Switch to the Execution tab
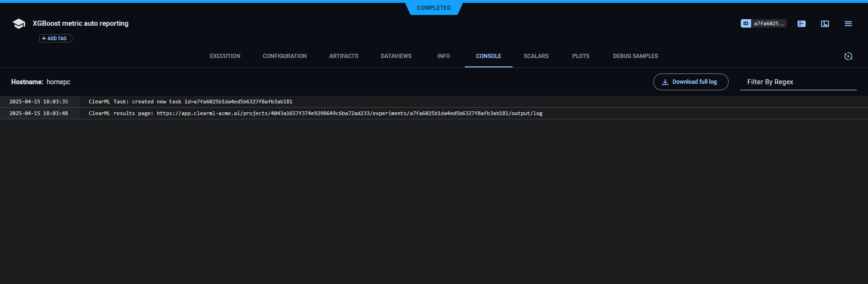This screenshot has height=284, width=868. [225, 56]
